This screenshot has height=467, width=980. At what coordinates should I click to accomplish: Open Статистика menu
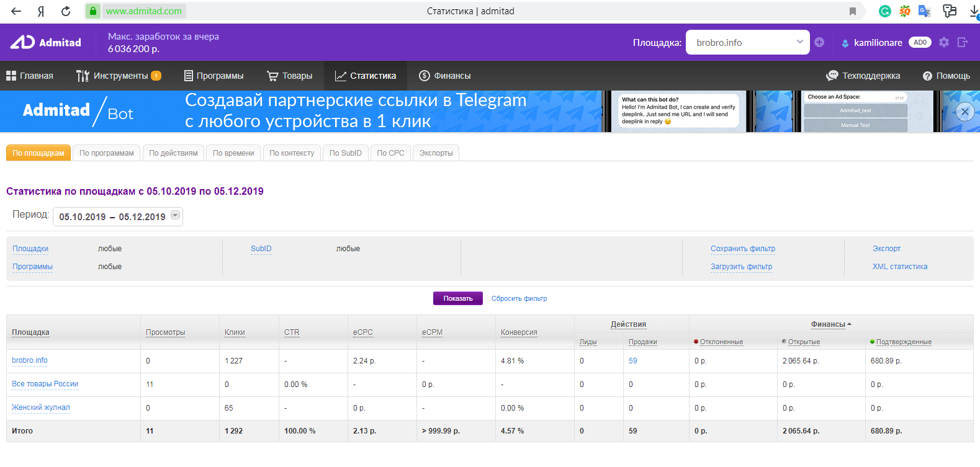pos(366,76)
